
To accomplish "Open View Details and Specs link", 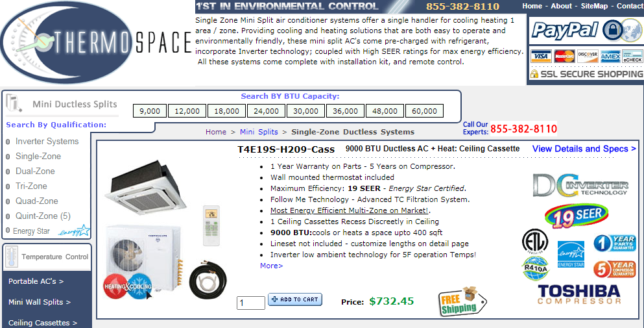I will (x=584, y=149).
